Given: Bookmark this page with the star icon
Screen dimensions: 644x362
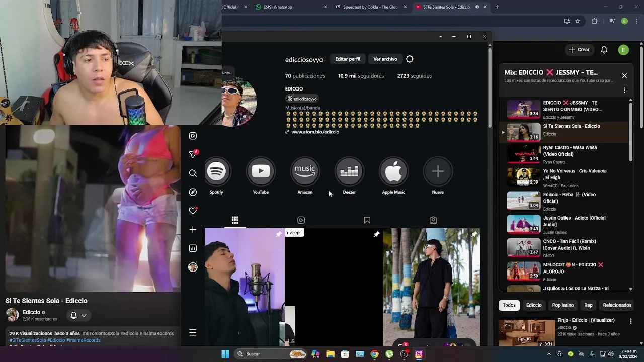Looking at the screenshot, I should 578,21.
